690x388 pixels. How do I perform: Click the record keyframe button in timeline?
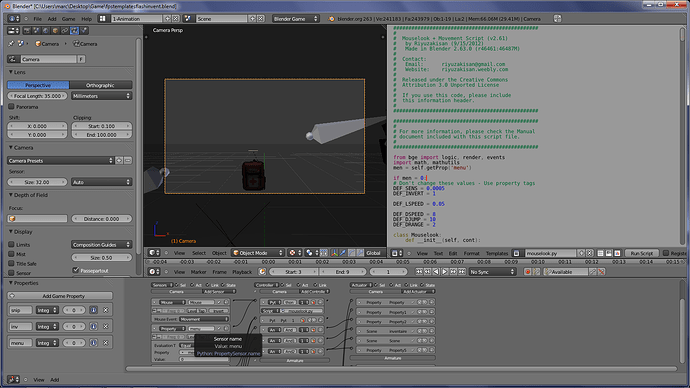tap(527, 272)
